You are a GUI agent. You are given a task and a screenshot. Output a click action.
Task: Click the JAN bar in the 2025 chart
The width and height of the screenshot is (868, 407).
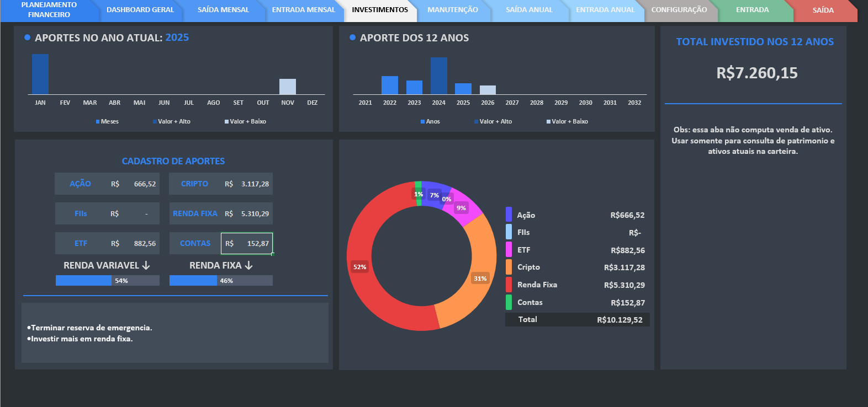[x=40, y=74]
